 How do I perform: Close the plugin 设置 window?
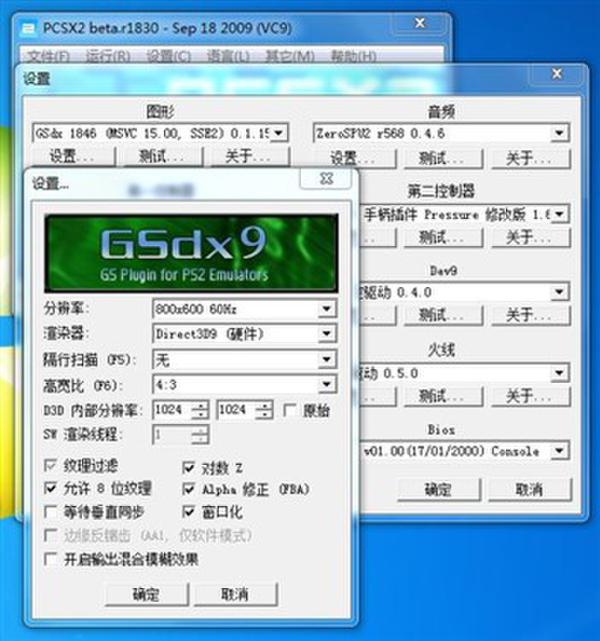557,74
